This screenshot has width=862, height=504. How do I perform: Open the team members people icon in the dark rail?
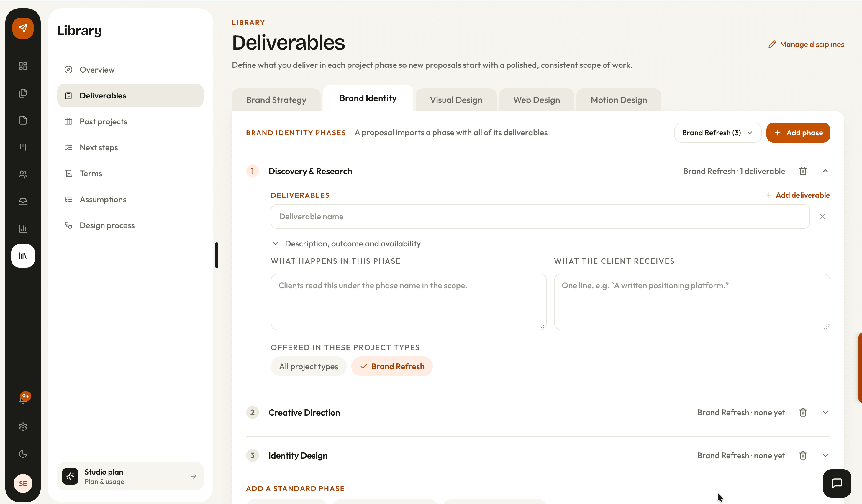(x=23, y=174)
